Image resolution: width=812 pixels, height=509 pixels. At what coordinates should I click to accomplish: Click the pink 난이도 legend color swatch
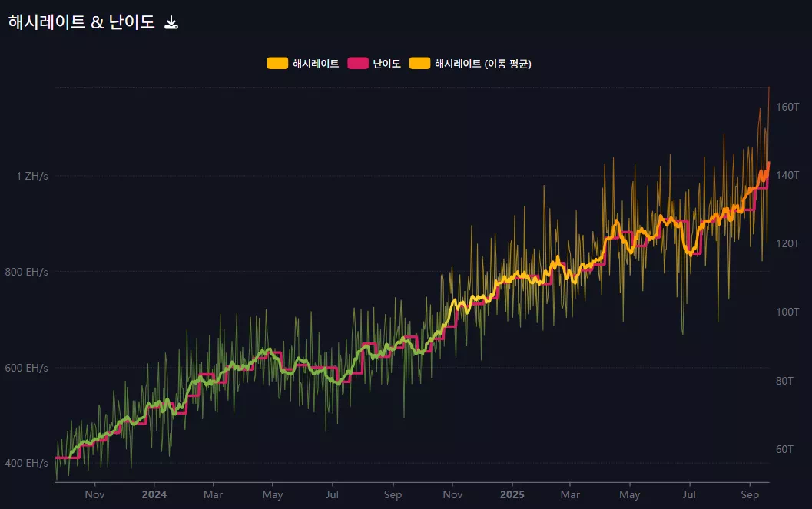click(358, 64)
